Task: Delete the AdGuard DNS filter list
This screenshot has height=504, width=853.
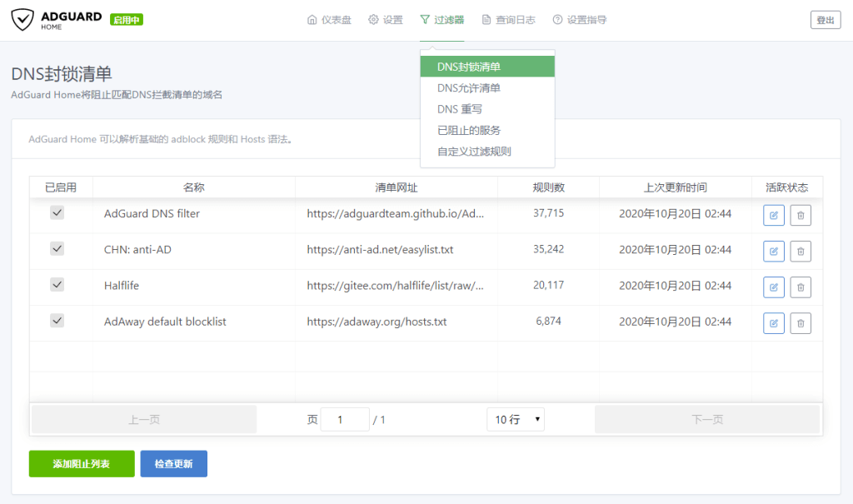Action: [x=800, y=215]
